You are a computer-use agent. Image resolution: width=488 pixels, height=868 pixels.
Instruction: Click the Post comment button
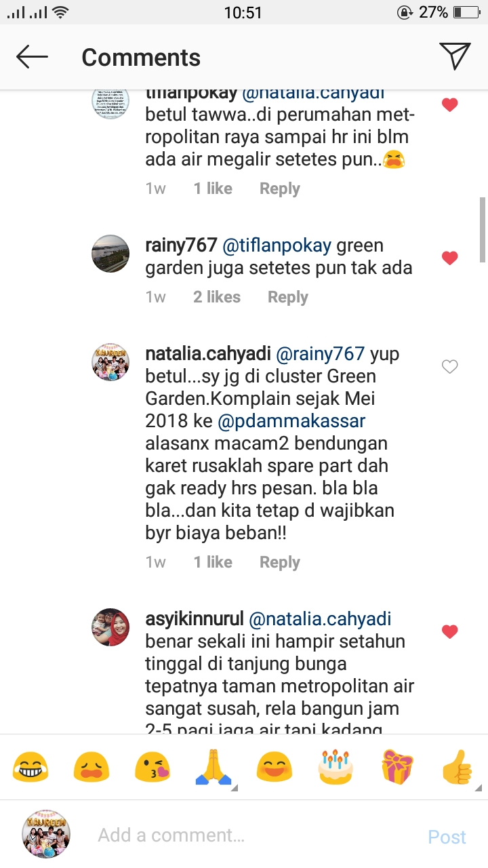point(447,837)
